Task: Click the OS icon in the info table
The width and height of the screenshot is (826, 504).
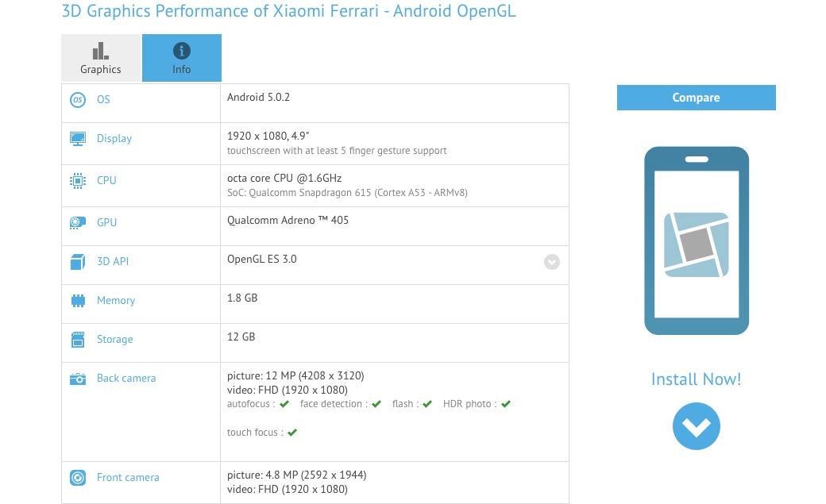Action: [78, 100]
